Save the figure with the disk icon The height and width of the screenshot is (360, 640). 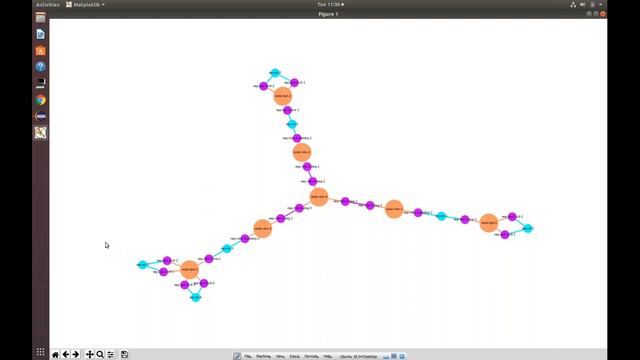(124, 354)
